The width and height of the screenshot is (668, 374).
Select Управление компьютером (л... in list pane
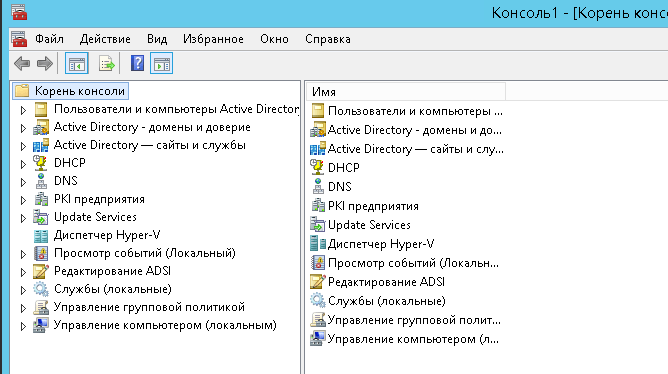413,339
